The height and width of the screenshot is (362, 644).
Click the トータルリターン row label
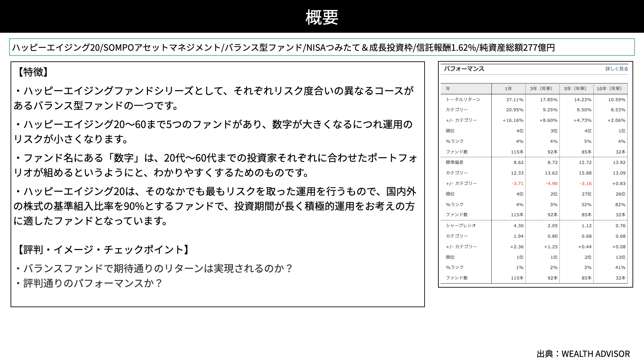463,100
